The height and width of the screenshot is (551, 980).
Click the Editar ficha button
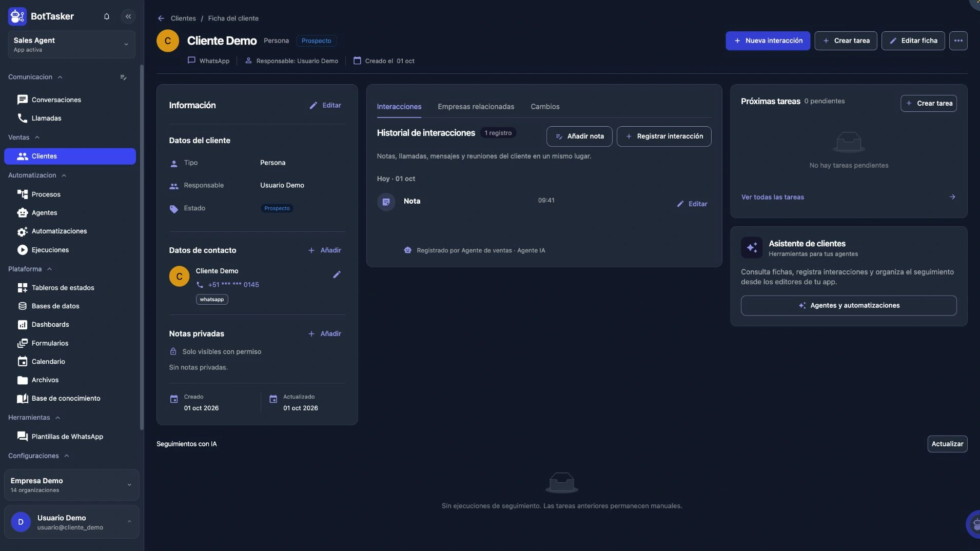[x=913, y=41]
